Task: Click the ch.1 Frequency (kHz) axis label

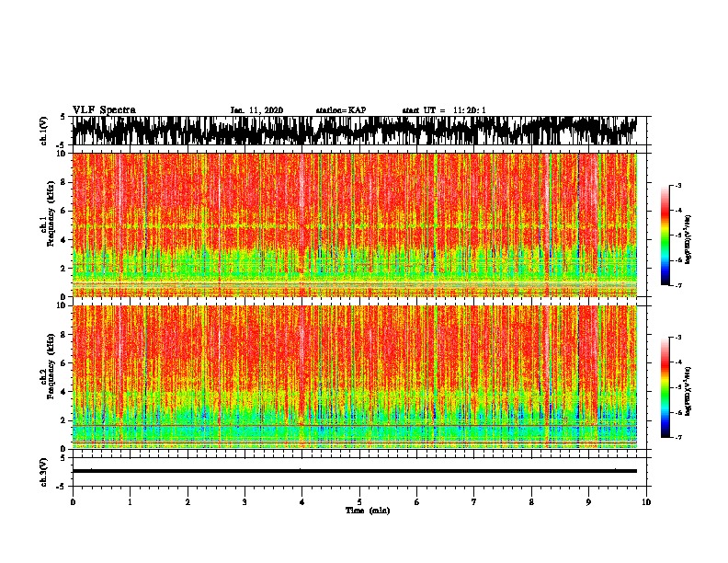Action: [48, 214]
